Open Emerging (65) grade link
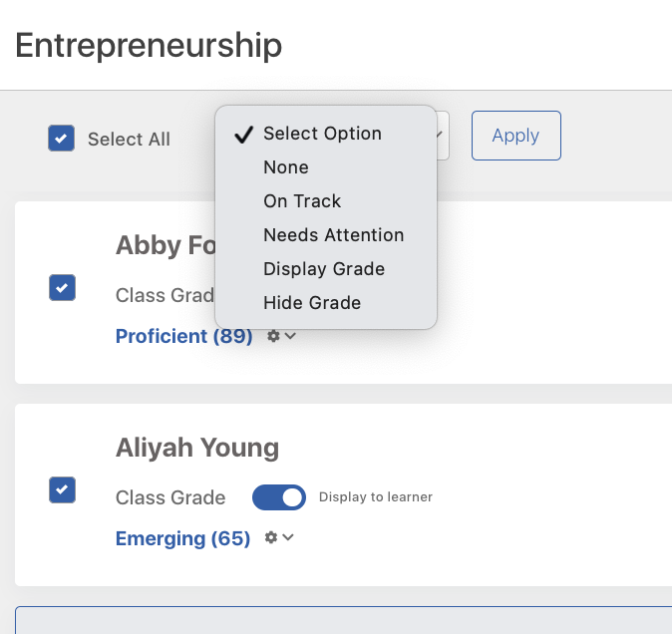This screenshot has height=634, width=672. pos(183,538)
